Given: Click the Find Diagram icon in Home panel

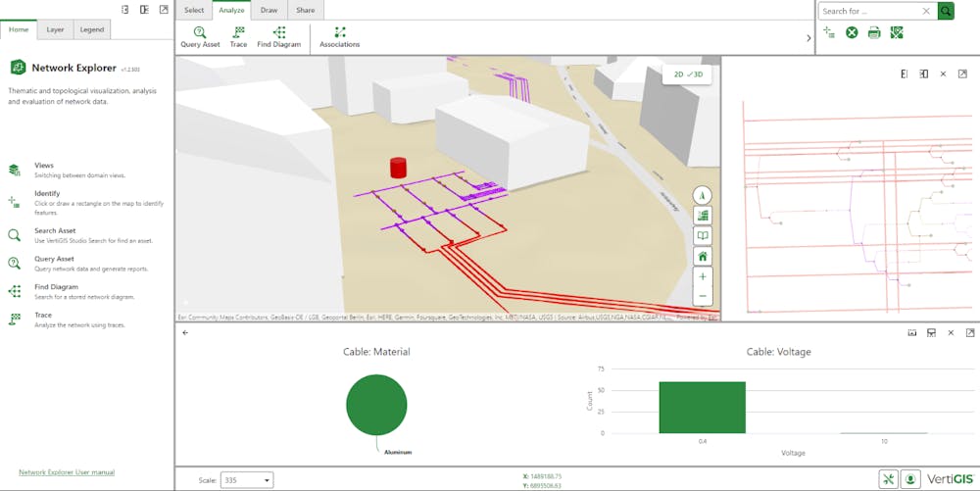Looking at the screenshot, I should coord(15,291).
